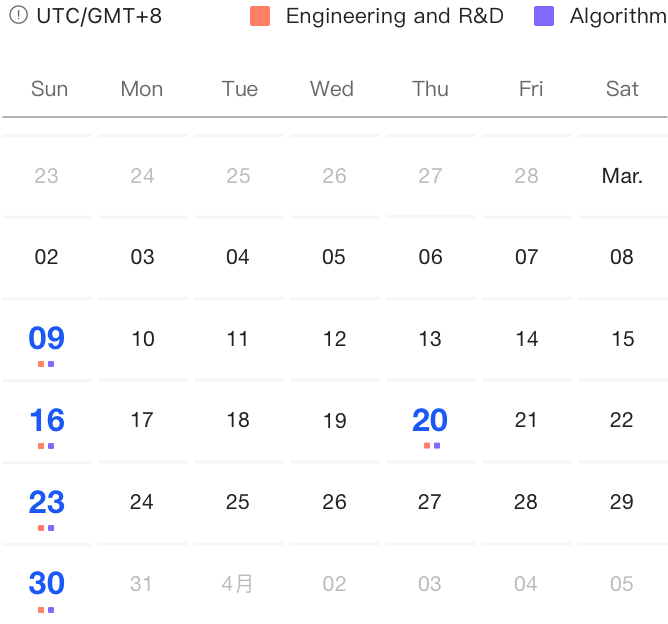Select highlighted Thursday March 20

430,420
